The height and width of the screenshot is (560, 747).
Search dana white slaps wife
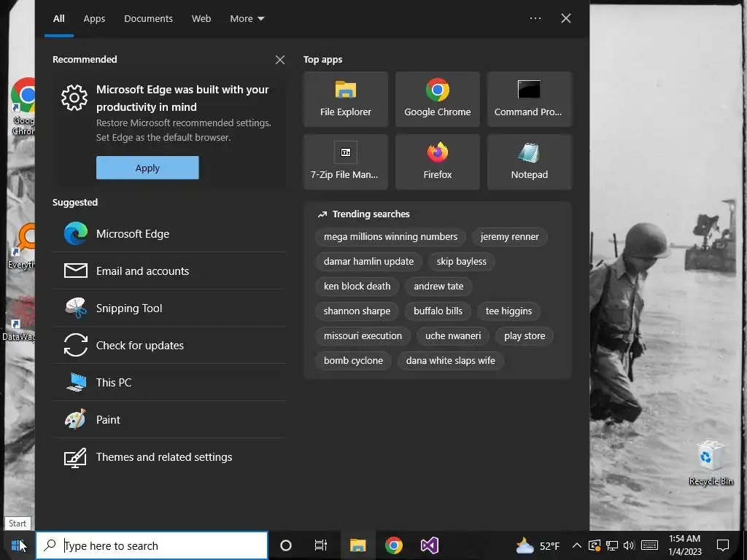click(450, 360)
